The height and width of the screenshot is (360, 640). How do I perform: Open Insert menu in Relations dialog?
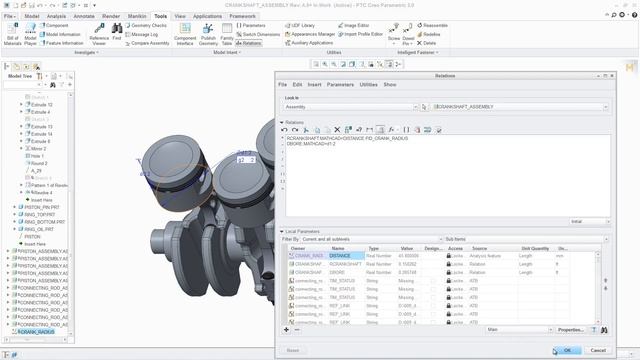pos(314,84)
